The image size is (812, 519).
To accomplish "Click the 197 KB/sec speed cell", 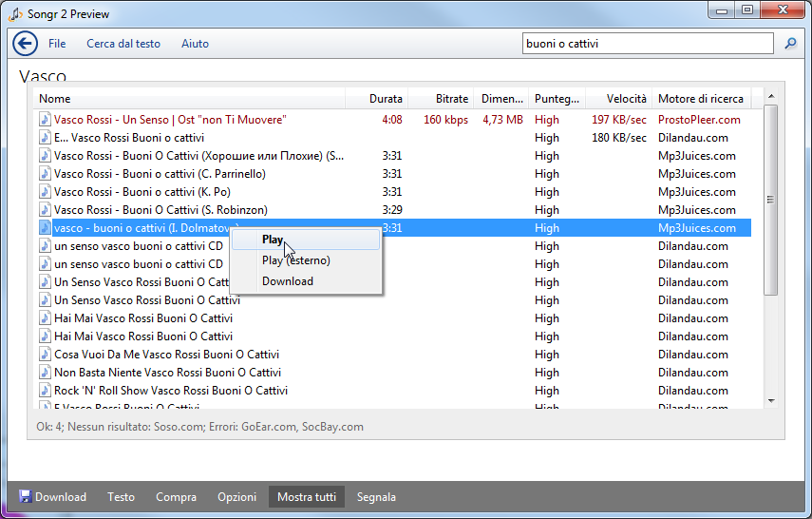I will [x=619, y=119].
